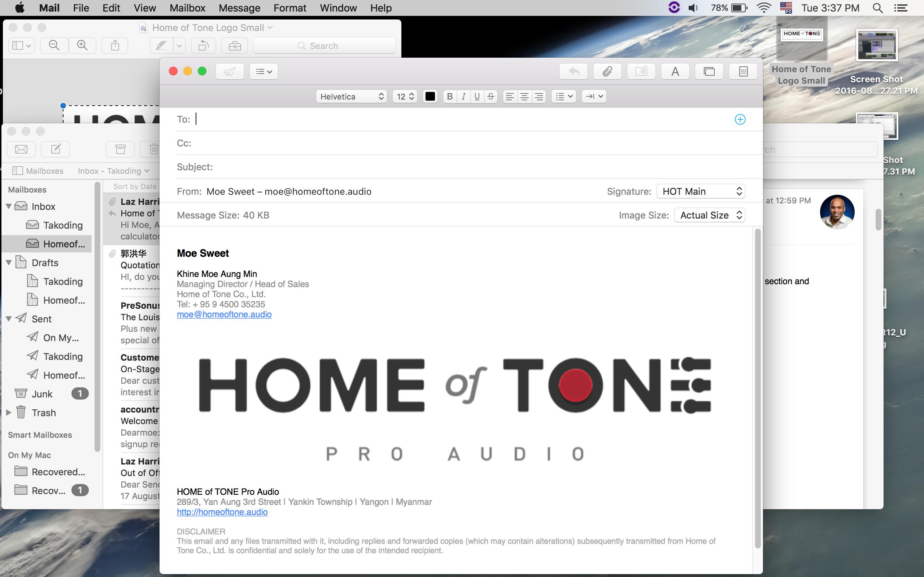Attach a file with the paperclip icon
Screen dimensions: 924x577
(x=607, y=71)
